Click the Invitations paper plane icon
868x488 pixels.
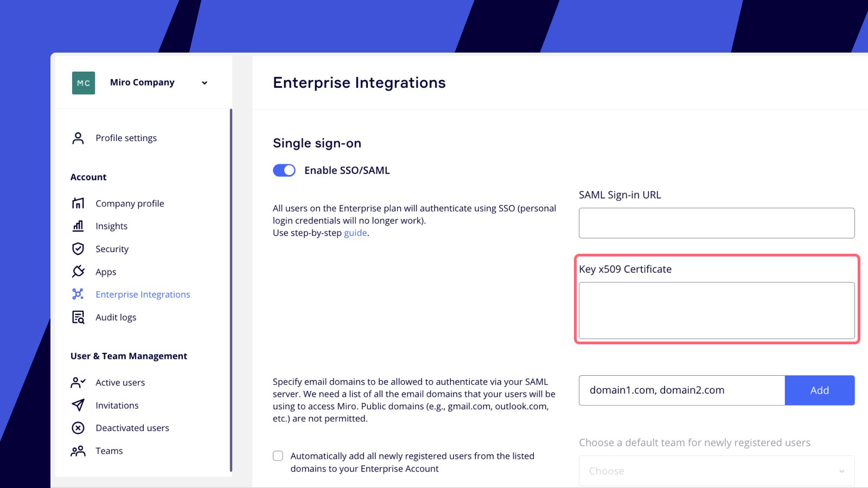pos(79,405)
